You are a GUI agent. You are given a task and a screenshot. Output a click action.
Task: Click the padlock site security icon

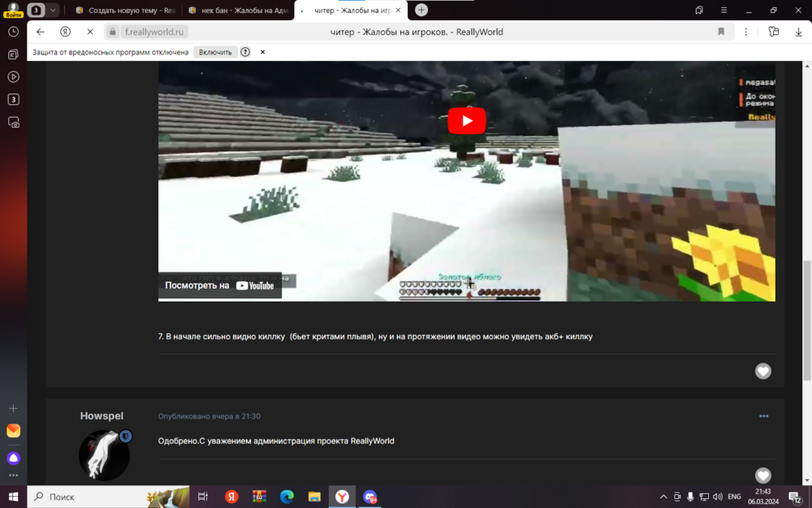112,32
